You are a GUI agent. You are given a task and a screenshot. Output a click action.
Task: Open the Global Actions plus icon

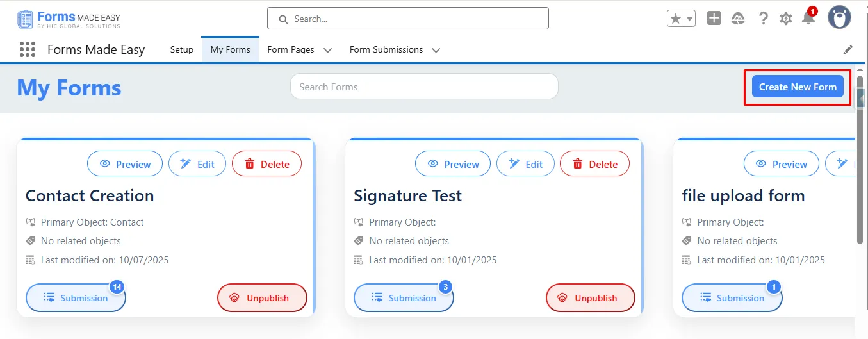(714, 19)
